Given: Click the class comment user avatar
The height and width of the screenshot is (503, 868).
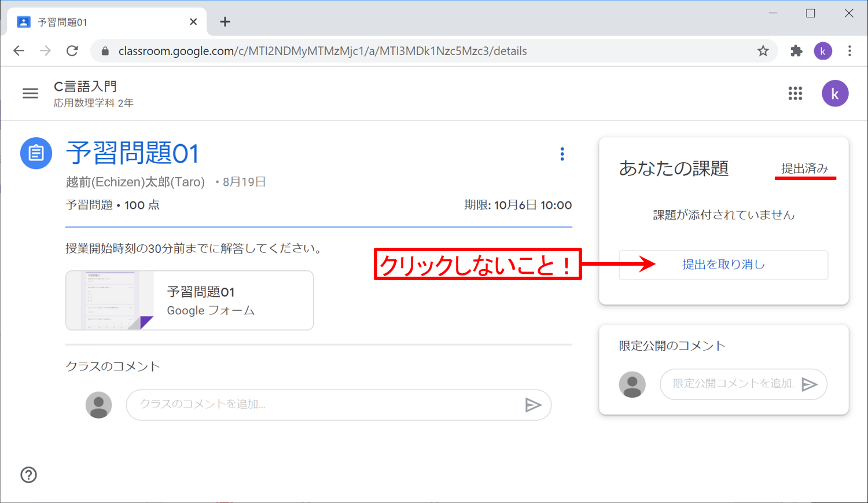Looking at the screenshot, I should pos(99,405).
